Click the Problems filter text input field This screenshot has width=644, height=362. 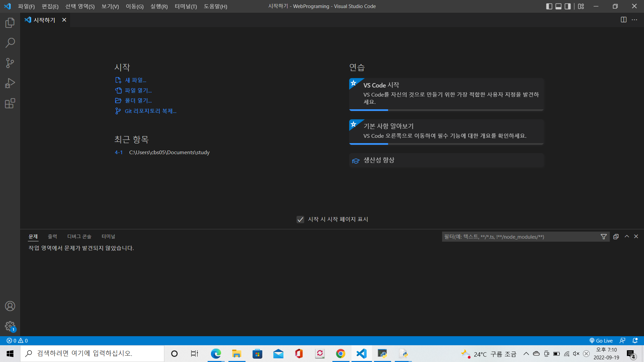(520, 237)
